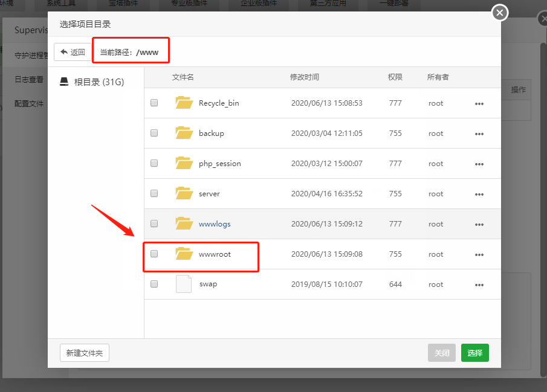Tick the server checkbox
This screenshot has height=392, width=547.
click(x=154, y=193)
